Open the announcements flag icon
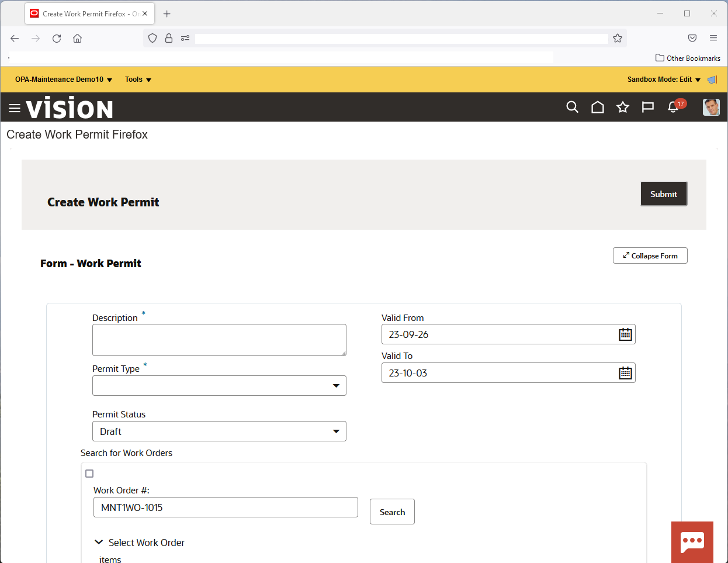Image resolution: width=728 pixels, height=563 pixels. [647, 107]
